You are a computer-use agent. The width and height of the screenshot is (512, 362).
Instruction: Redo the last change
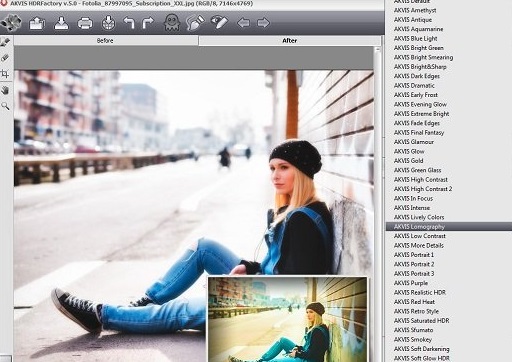148,23
